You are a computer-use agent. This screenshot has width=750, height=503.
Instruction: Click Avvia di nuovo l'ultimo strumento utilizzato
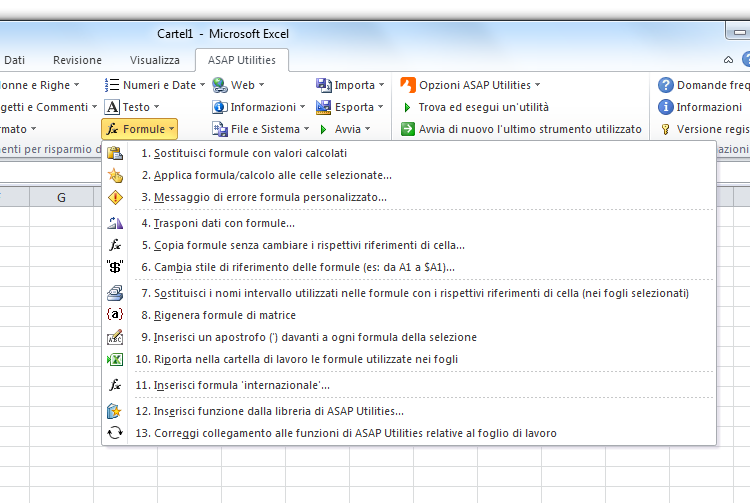coord(521,129)
